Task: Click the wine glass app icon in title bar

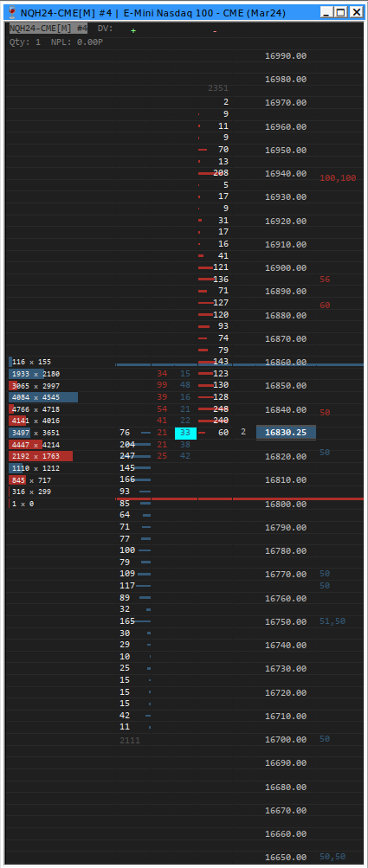Action: pyautogui.click(x=12, y=11)
